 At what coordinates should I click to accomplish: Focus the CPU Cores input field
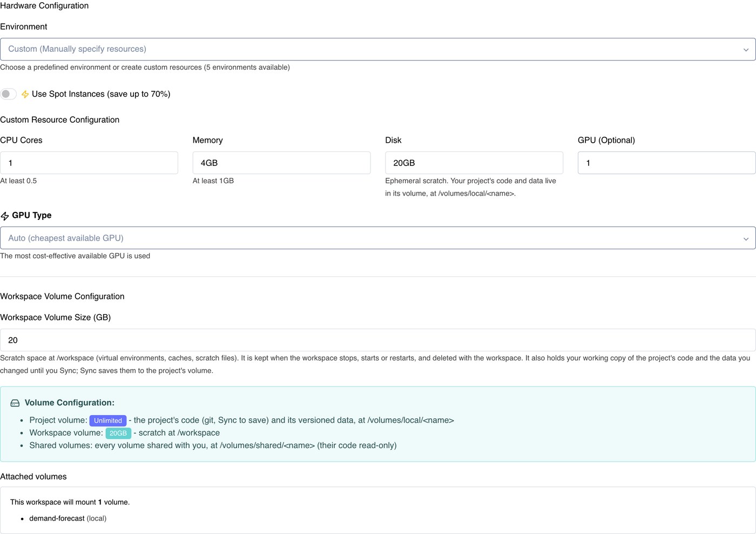tap(89, 163)
